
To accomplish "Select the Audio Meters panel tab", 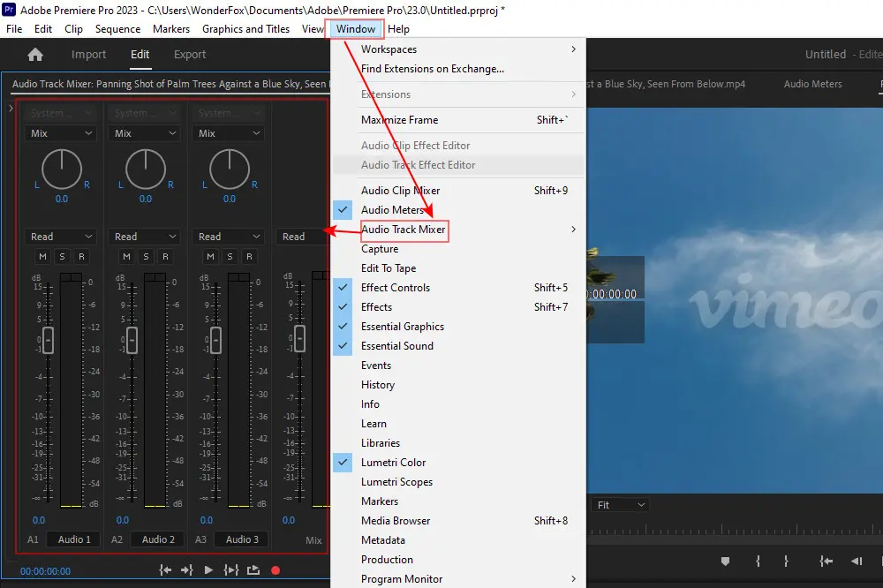I will 812,84.
